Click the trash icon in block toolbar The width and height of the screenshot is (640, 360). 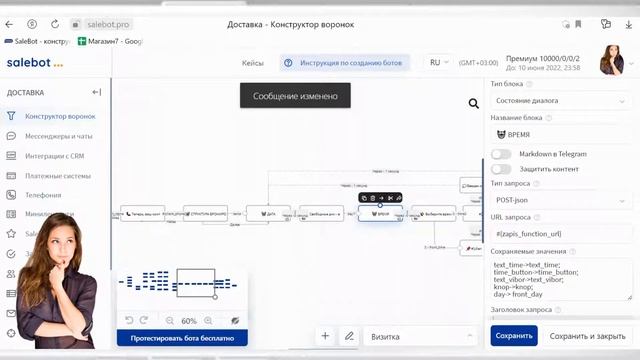373,198
